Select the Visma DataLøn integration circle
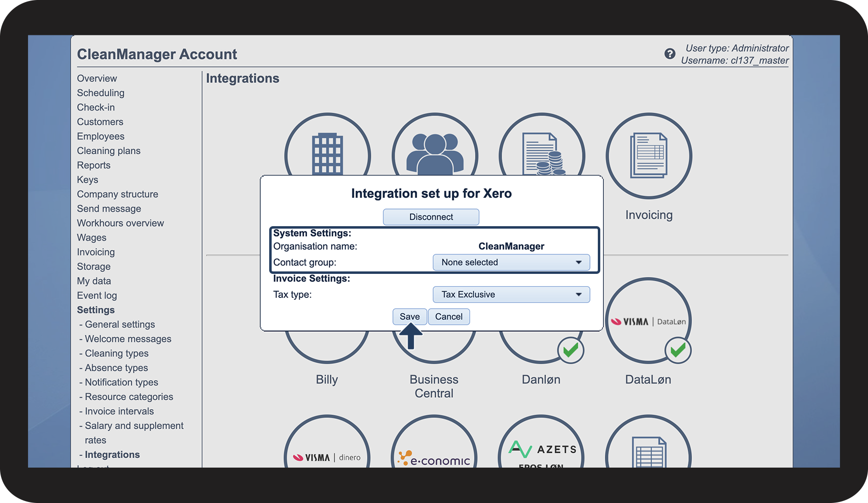Screen dimensions: 868x503 click(x=648, y=322)
